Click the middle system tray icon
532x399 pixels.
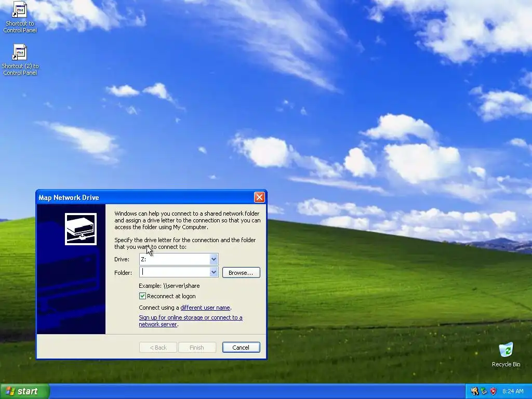tap(484, 391)
